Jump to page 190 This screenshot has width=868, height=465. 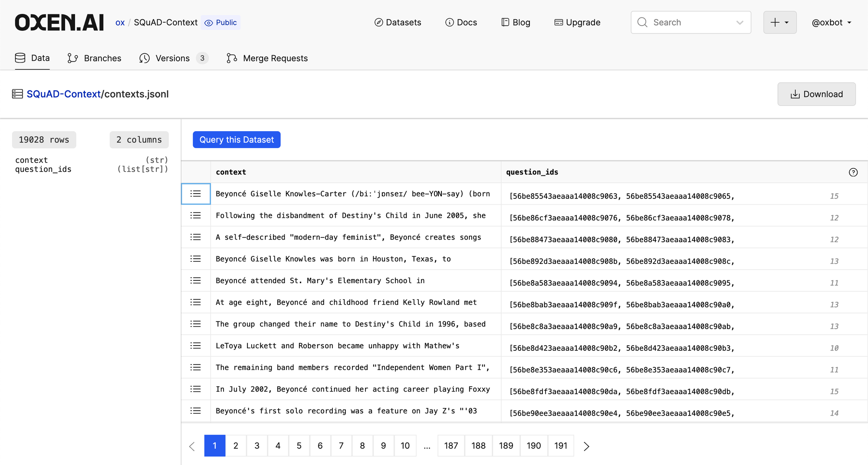tap(534, 446)
